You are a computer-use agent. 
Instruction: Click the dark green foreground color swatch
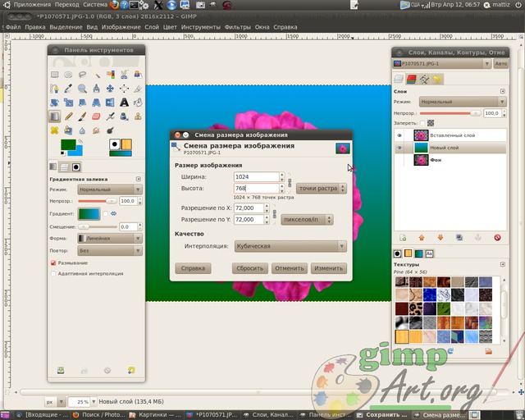pyautogui.click(x=68, y=144)
